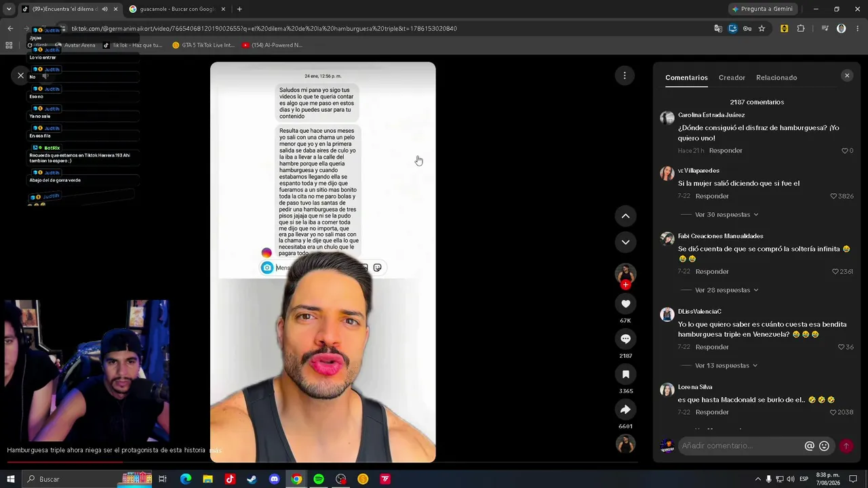Translate the page with the translate icon

coord(718,28)
